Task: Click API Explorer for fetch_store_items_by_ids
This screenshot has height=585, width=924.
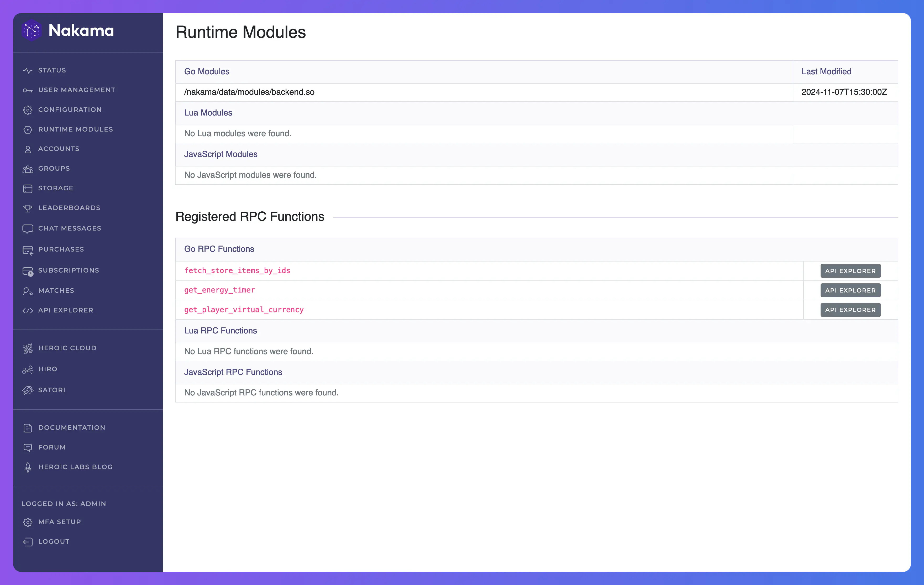Action: coord(850,270)
